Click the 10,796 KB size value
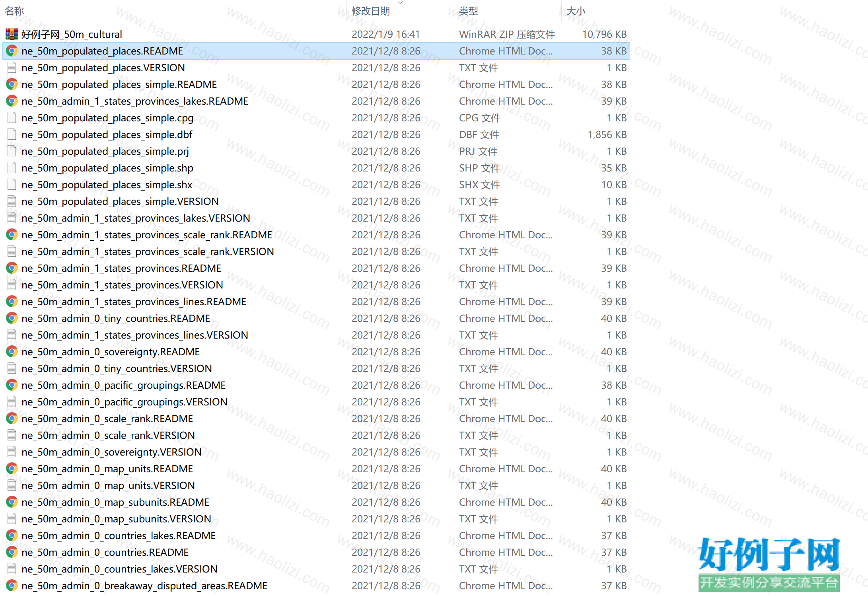 tap(604, 34)
